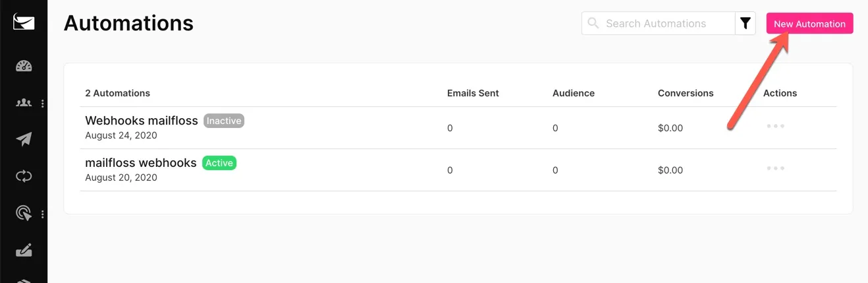Click the funnel filter icon

(746, 23)
